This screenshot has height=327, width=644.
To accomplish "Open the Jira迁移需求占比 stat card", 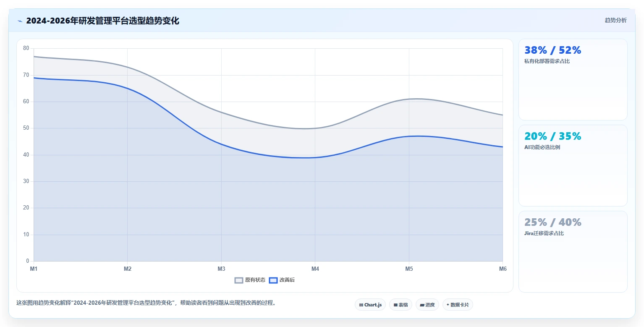I will (573, 251).
